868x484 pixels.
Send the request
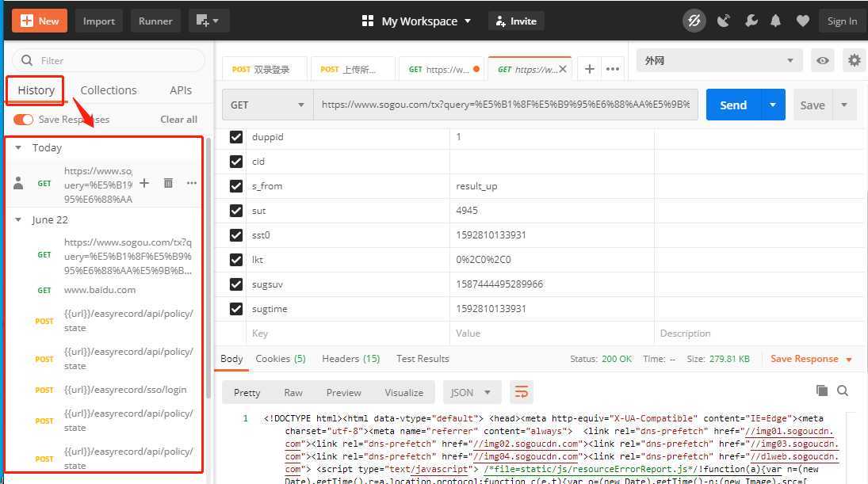[x=733, y=105]
